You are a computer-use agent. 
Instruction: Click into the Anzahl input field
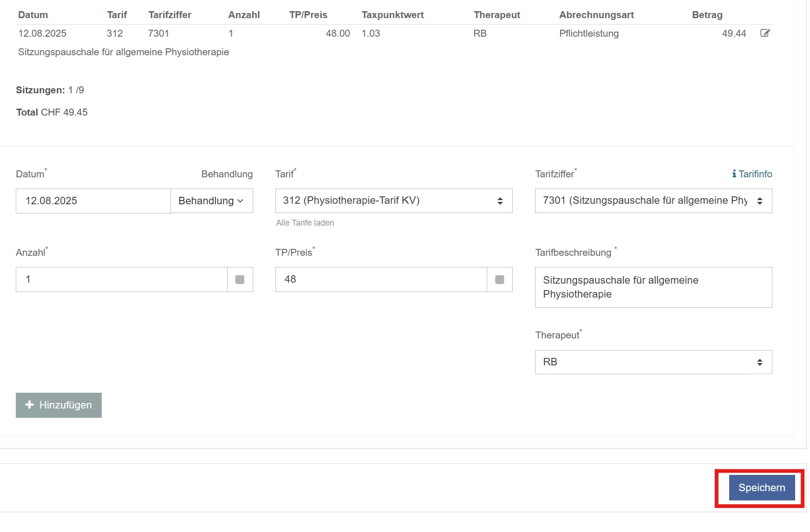click(121, 279)
